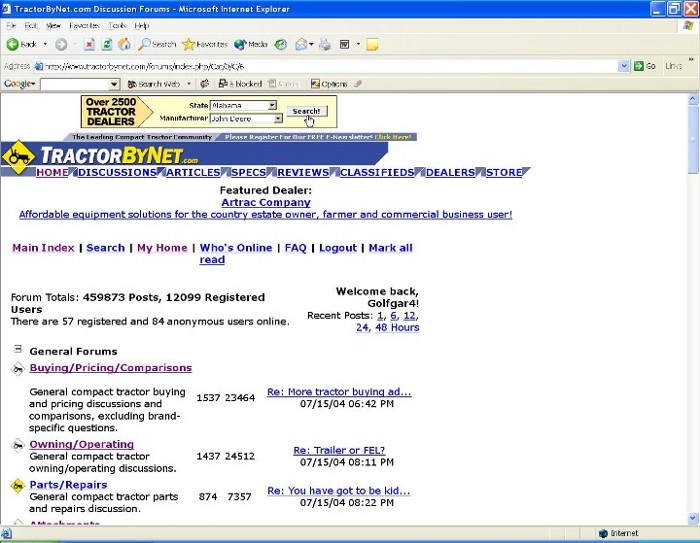
Task: Click the Print toolbar icon
Action: tap(325, 44)
